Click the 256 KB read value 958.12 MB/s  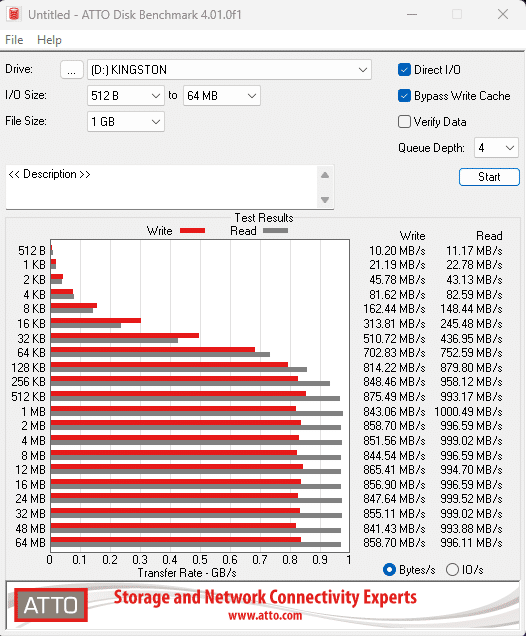point(471,382)
